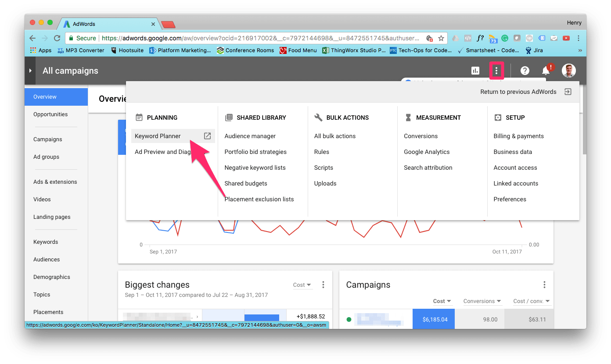This screenshot has height=364, width=611.
Task: Open the notifications bell icon
Action: [x=546, y=71]
